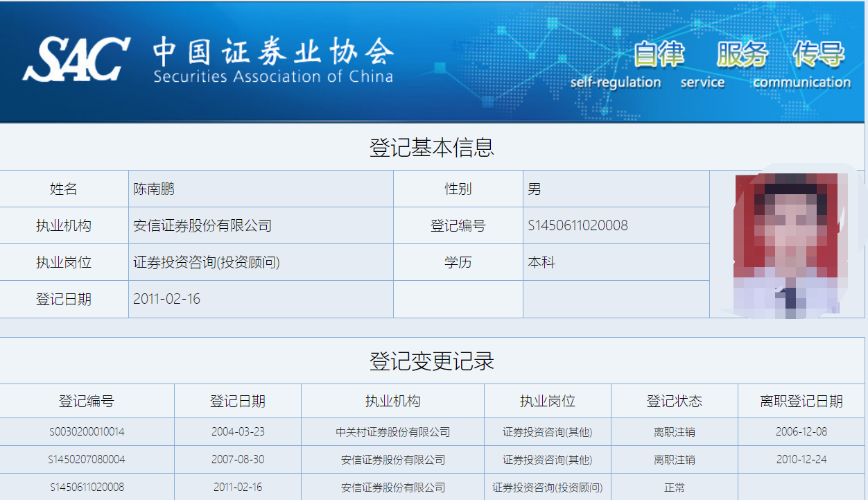The image size is (868, 500).
Task: Click the date 2007-08-30
Action: click(238, 459)
